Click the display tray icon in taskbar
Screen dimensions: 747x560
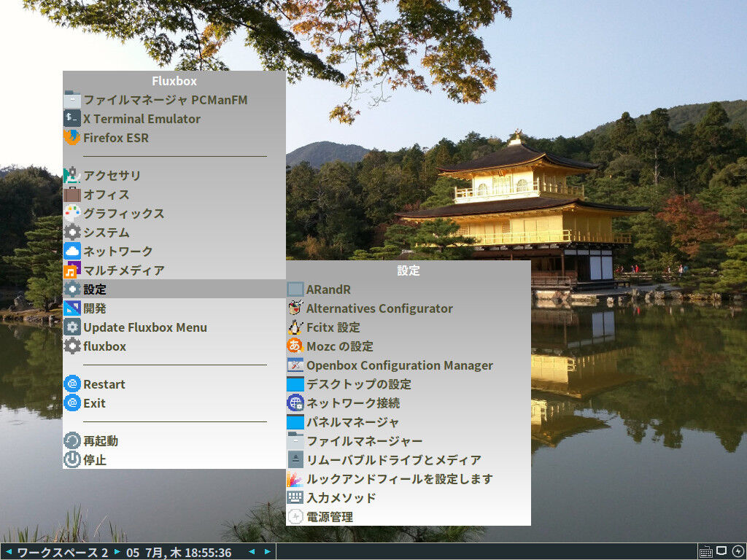[x=721, y=551]
